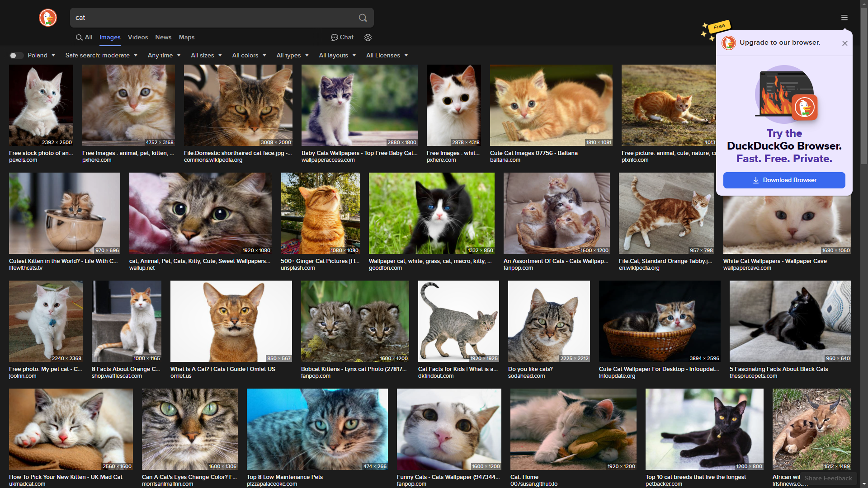Image resolution: width=868 pixels, height=488 pixels.
Task: Open the All colors filter dropdown
Action: pos(249,56)
